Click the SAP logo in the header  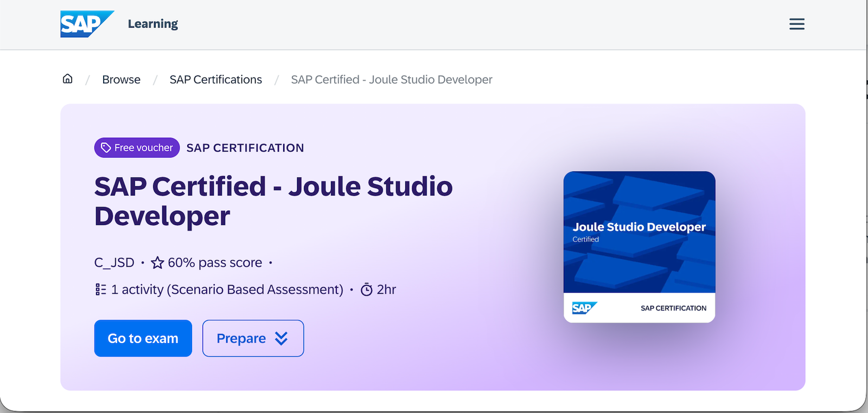pos(87,24)
